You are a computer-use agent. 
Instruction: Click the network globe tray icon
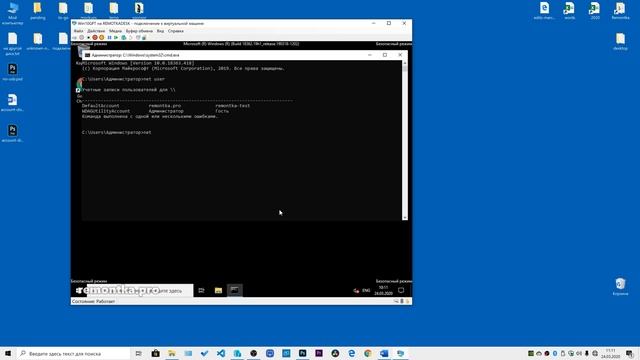point(595,353)
